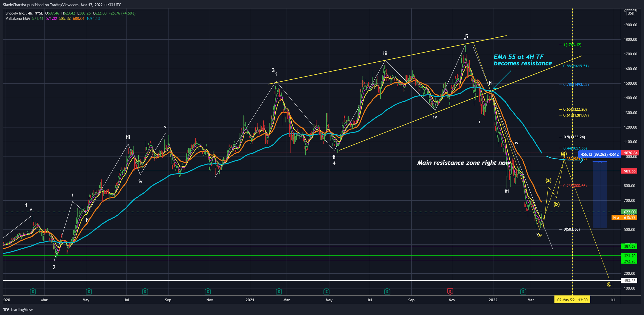Click the Fibonacci 0.44(1057.65) level label
644x315 pixels.
click(x=575, y=148)
